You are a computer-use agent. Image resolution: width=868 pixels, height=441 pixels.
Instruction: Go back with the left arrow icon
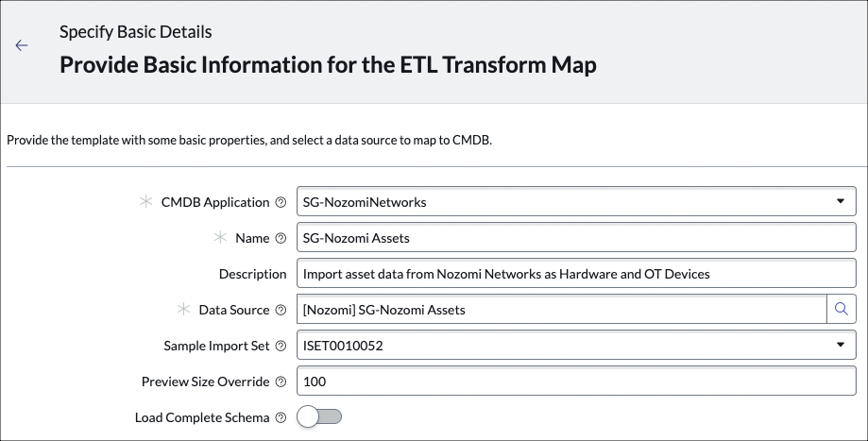click(22, 45)
